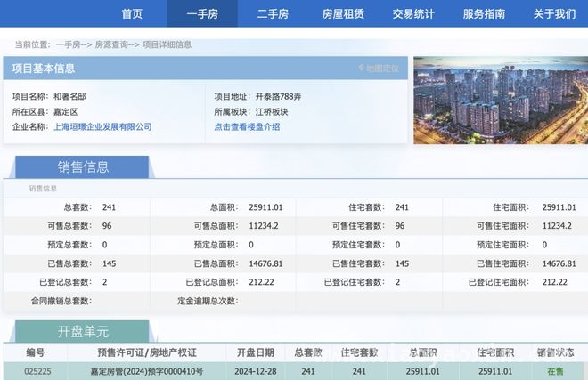Click the 一手房 breadcrumb text
Image resolution: width=588 pixels, height=380 pixels.
[x=69, y=44]
